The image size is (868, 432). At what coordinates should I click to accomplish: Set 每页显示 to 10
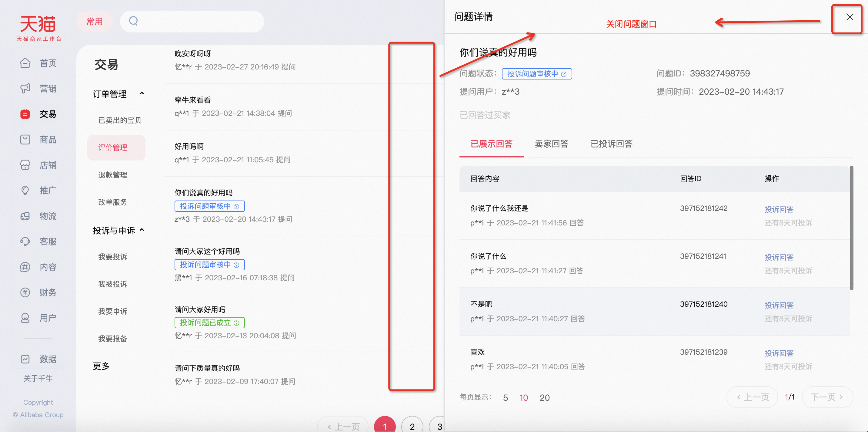point(524,398)
